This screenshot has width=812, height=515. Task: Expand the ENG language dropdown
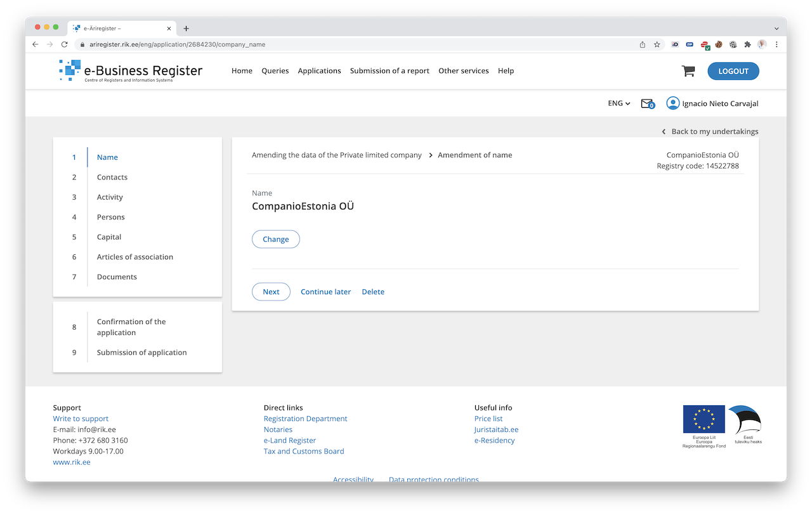pyautogui.click(x=619, y=103)
